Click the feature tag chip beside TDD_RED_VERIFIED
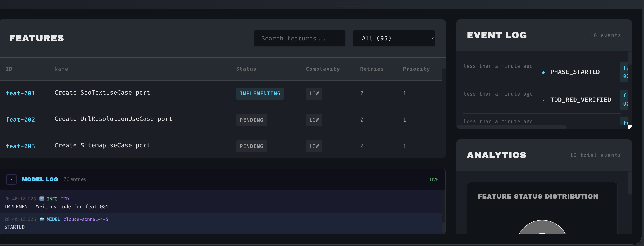 624,100
